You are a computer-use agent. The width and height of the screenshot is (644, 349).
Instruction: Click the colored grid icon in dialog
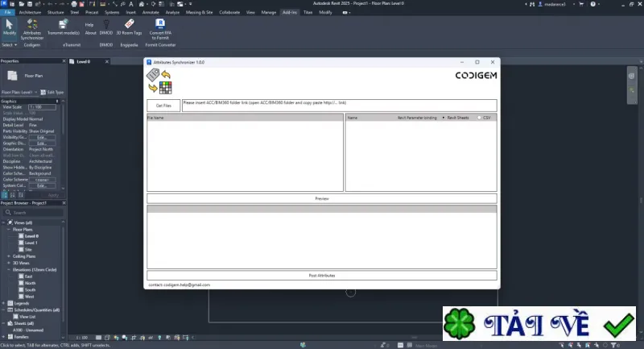tap(166, 88)
